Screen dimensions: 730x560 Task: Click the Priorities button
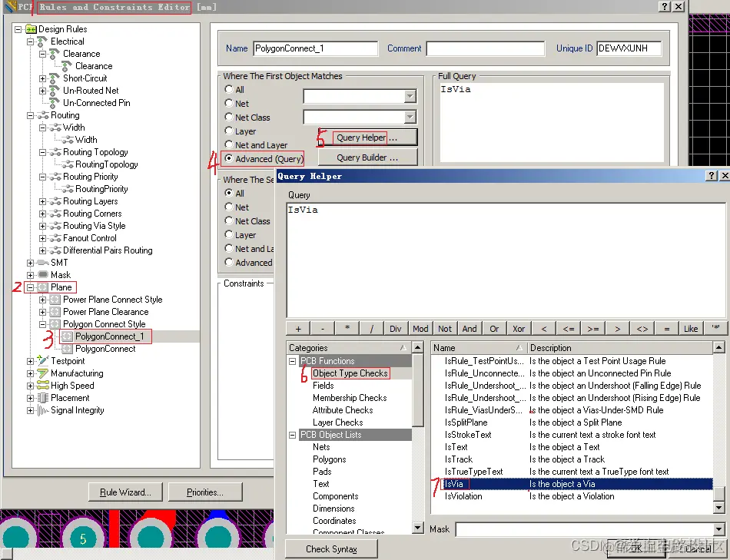pyautogui.click(x=205, y=492)
